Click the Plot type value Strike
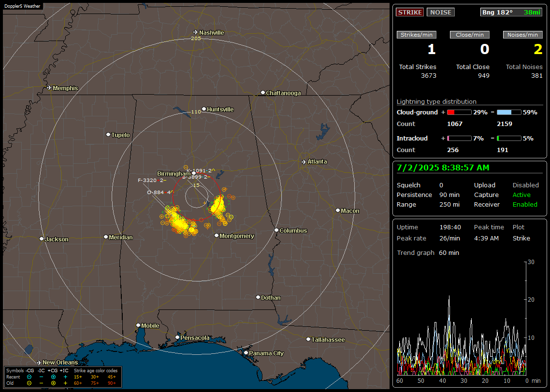The image size is (550, 392). click(521, 238)
